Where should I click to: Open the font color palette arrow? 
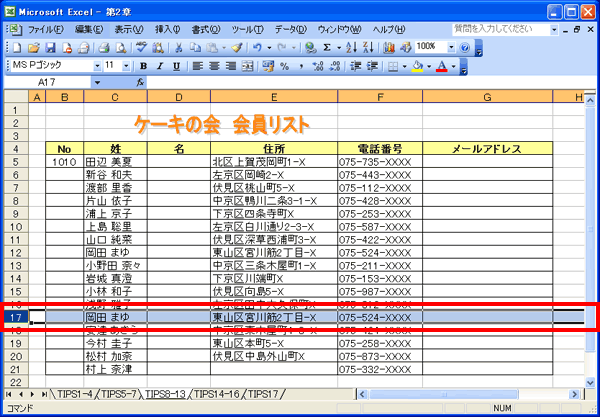(454, 67)
